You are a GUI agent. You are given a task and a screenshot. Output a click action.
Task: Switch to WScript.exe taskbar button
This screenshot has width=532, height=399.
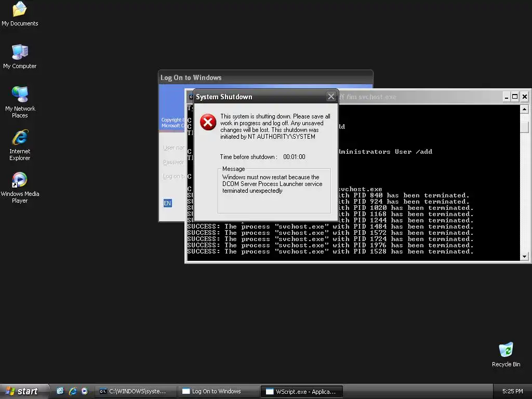(x=302, y=392)
